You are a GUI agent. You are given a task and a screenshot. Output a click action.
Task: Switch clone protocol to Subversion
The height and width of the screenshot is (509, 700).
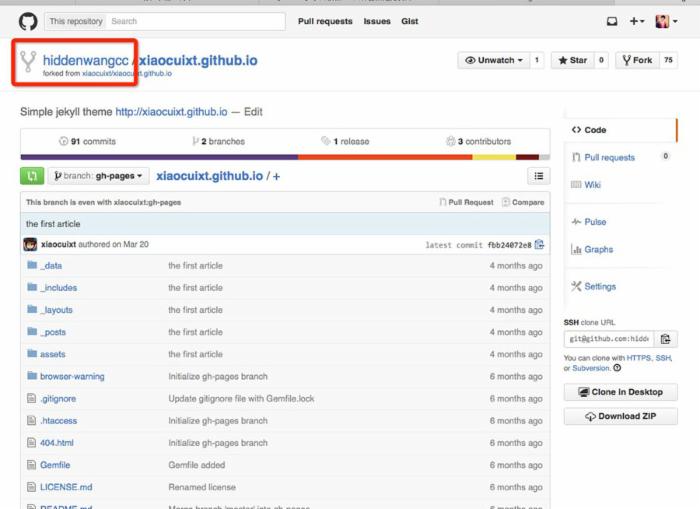click(x=591, y=368)
